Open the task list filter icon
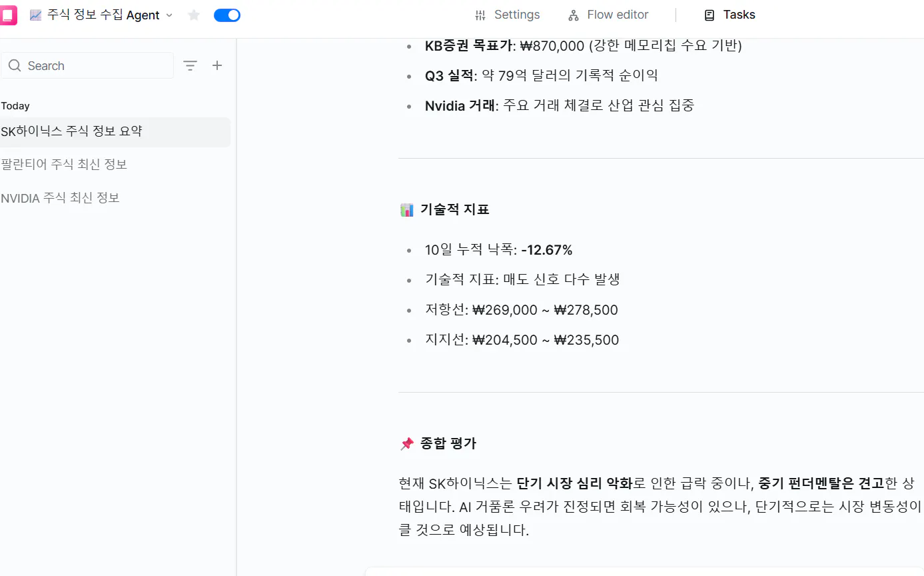Image resolution: width=924 pixels, height=576 pixels. (x=191, y=65)
